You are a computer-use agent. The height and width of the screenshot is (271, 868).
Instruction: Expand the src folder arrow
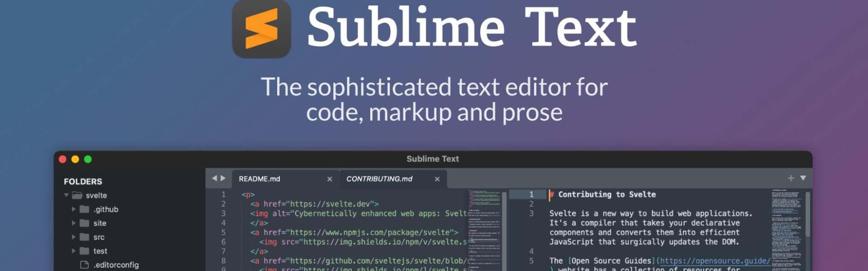[x=73, y=237]
